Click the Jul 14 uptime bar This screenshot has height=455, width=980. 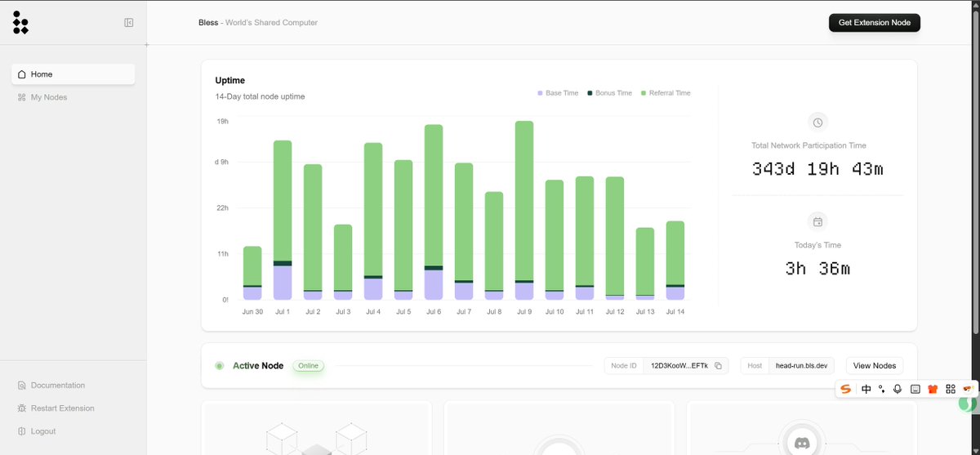[x=675, y=261]
